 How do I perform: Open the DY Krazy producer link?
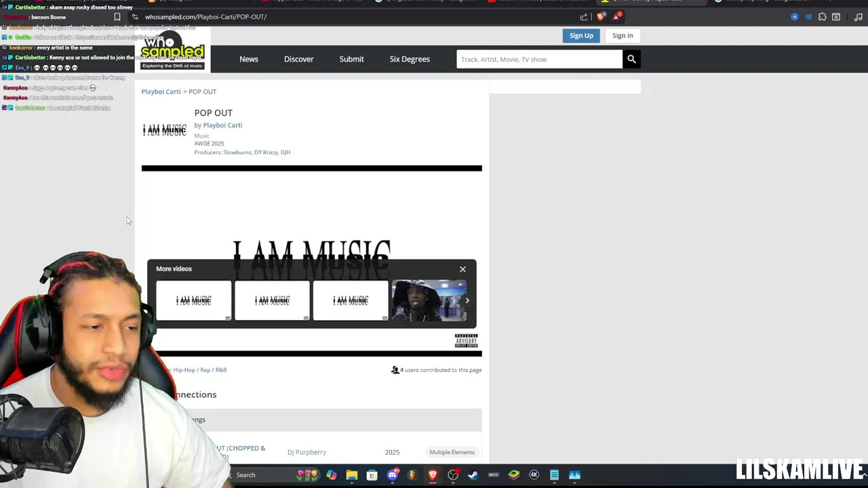point(266,152)
